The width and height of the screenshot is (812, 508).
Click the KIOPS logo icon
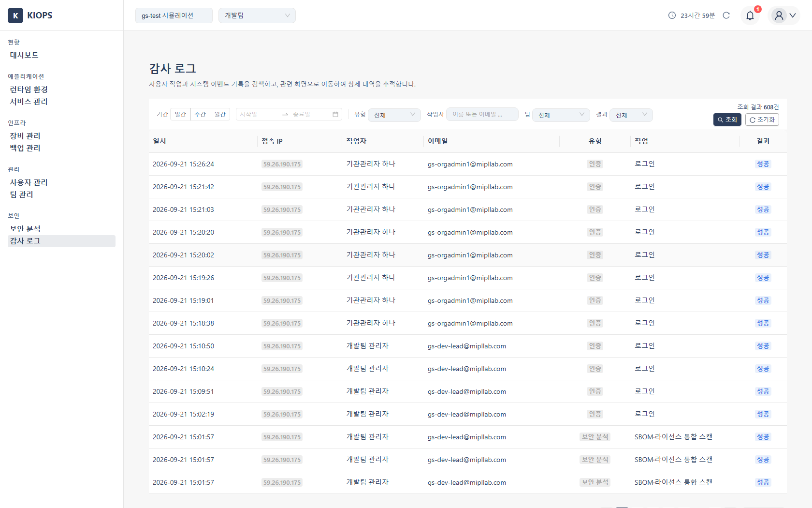pyautogui.click(x=15, y=15)
